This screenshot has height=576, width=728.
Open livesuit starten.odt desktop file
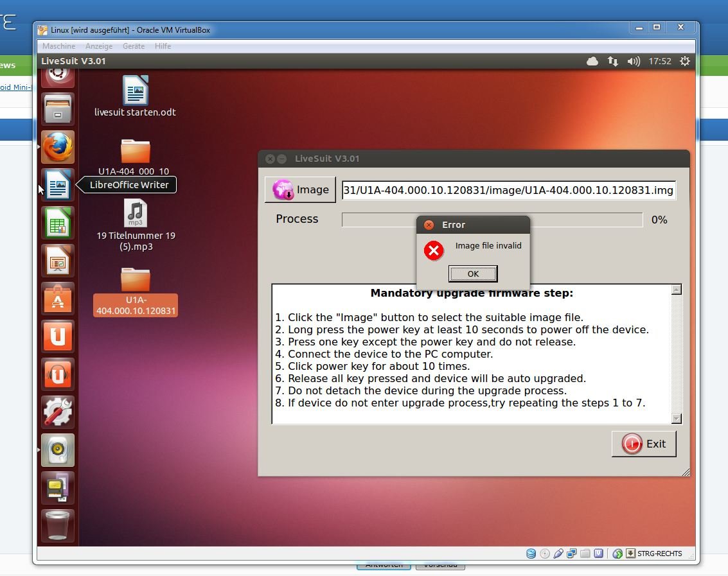(x=135, y=96)
